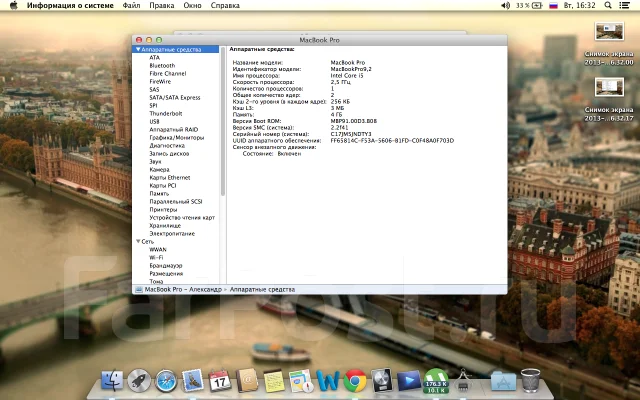Click the computer icon in path bar
The height and width of the screenshot is (400, 640).
(x=139, y=289)
